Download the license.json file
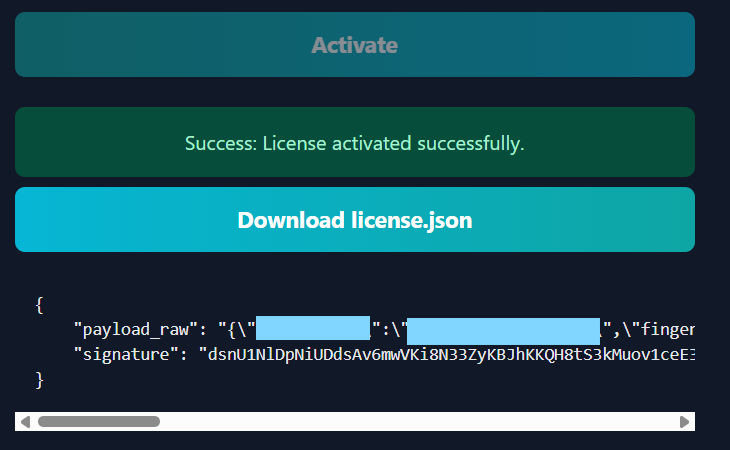This screenshot has height=450, width=730. tap(355, 220)
